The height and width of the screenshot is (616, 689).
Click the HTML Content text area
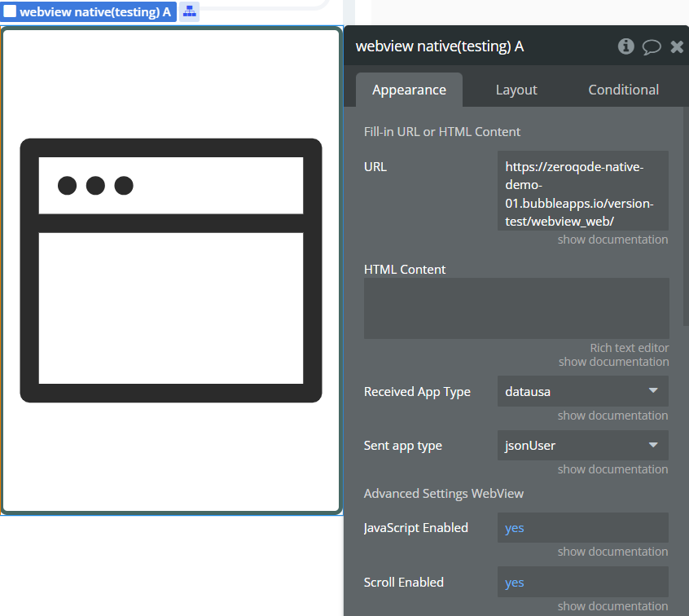(x=516, y=308)
